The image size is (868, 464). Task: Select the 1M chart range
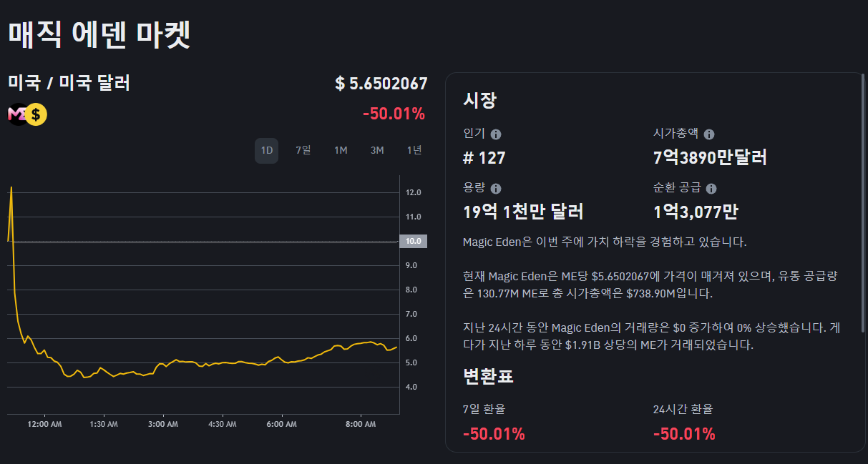(x=340, y=151)
